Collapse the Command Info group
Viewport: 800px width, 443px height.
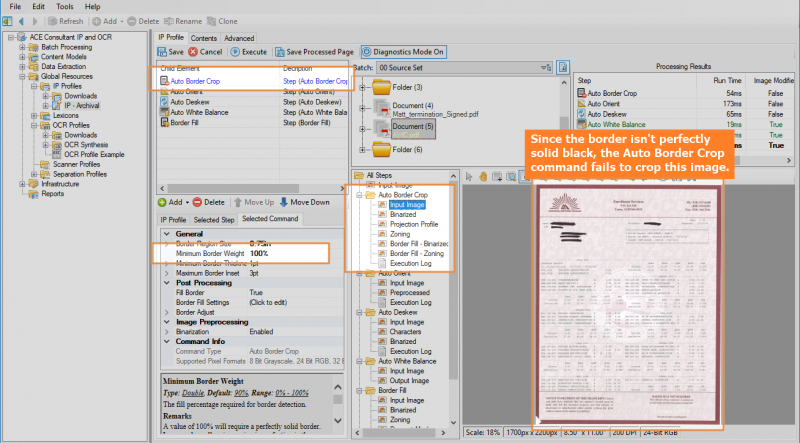tap(167, 341)
